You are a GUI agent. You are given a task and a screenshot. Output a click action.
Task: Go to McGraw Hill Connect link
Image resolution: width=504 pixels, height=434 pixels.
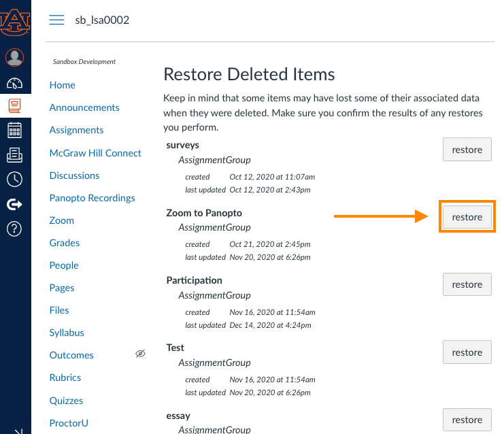95,153
